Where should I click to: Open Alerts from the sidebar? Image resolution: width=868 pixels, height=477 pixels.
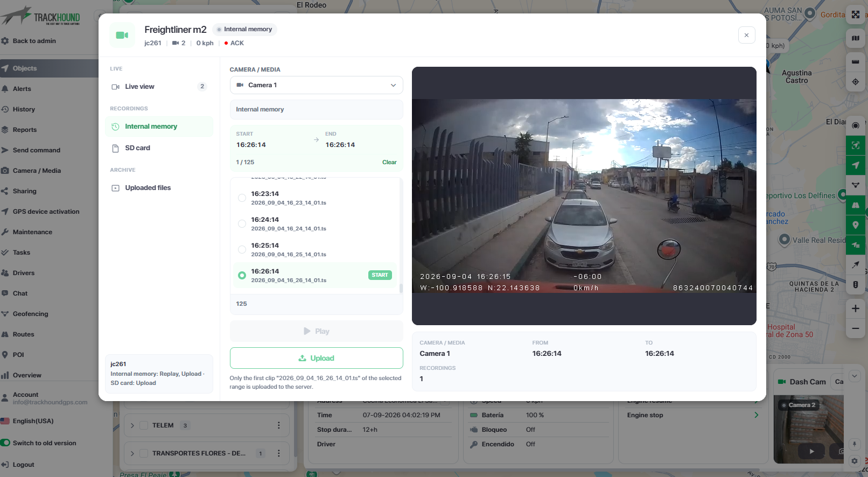[22, 89]
